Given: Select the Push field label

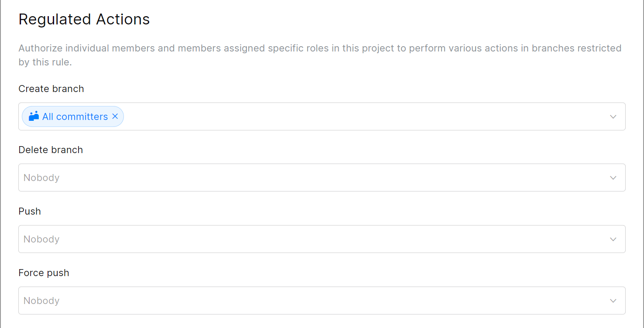Looking at the screenshot, I should (x=30, y=211).
